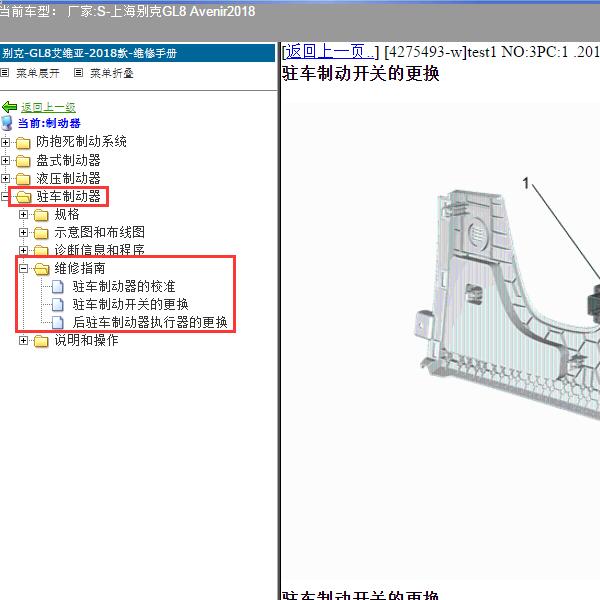Click the 菜单折叠 list icon
The height and width of the screenshot is (600, 600).
click(x=78, y=72)
